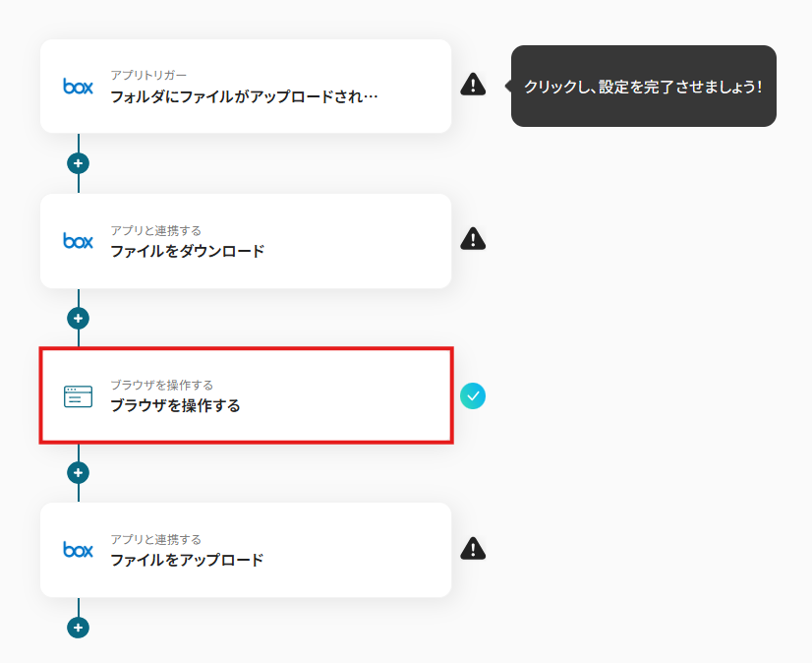Click warning icon beside the app trigger card
The image size is (812, 663).
473,85
